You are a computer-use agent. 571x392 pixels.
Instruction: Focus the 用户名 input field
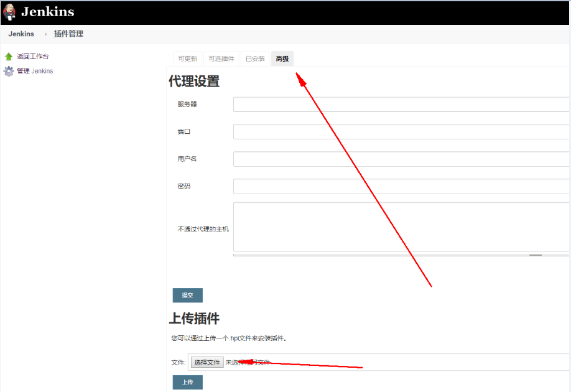click(401, 159)
